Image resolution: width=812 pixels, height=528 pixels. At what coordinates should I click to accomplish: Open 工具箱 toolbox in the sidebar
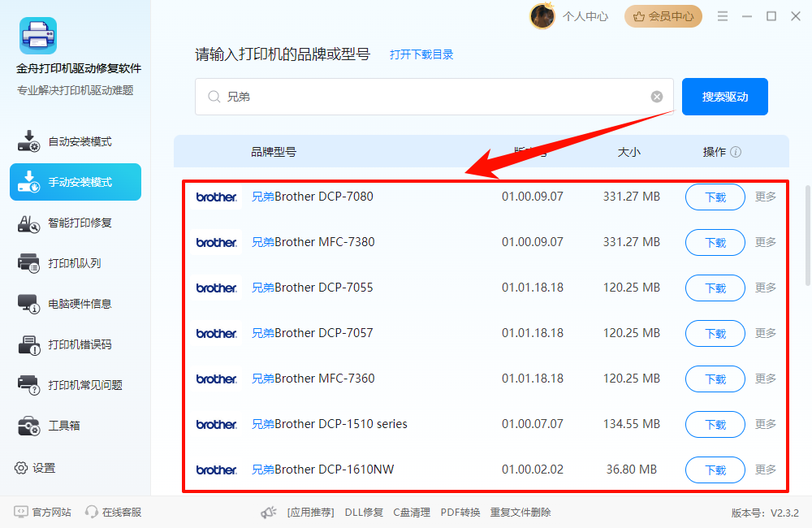point(76,426)
